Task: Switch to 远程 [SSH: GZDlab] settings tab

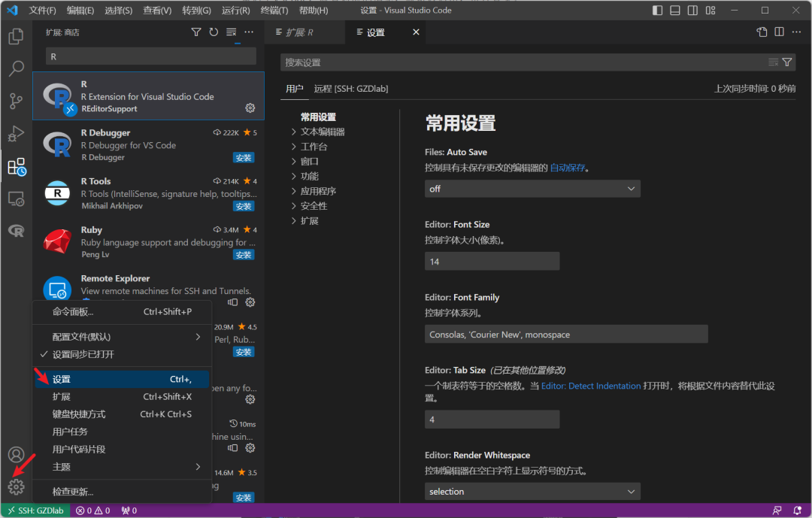Action: (x=350, y=89)
